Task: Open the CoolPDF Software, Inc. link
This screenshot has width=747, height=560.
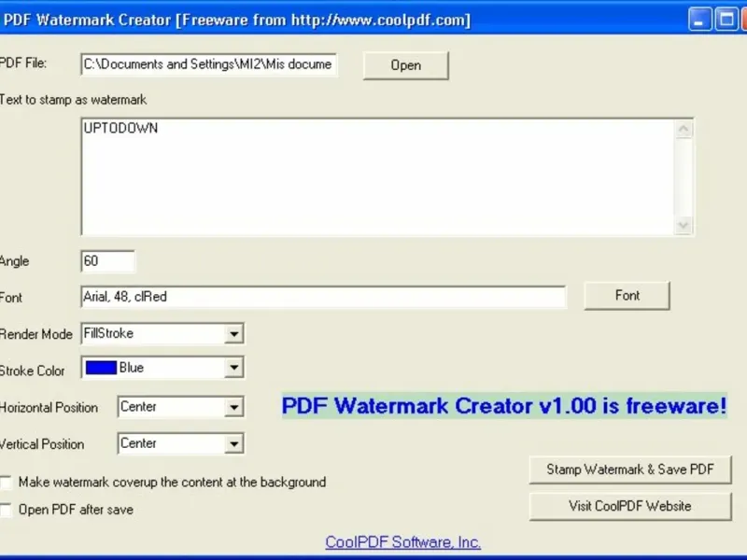Action: pyautogui.click(x=403, y=542)
